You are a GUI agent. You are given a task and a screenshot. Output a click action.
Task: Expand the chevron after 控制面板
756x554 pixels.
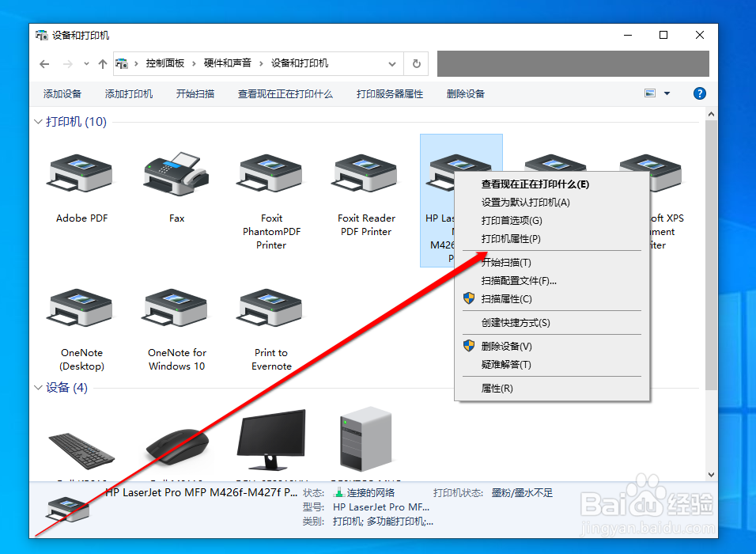tap(194, 63)
